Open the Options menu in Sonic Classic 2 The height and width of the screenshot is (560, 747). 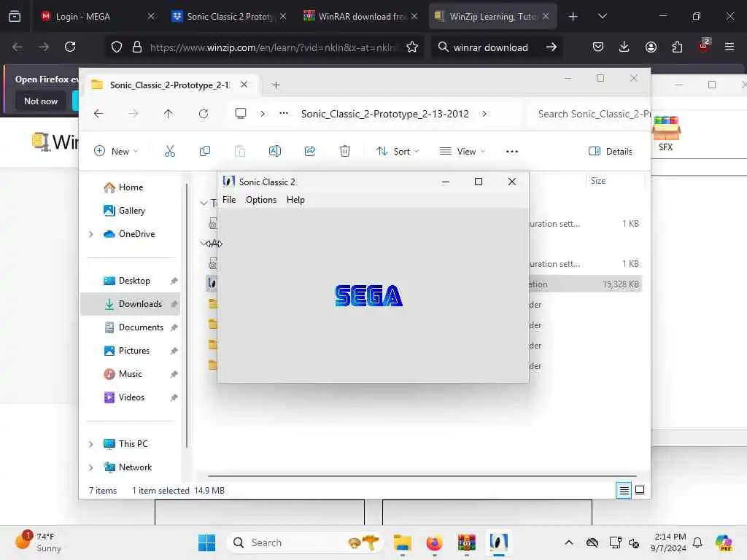tap(261, 200)
